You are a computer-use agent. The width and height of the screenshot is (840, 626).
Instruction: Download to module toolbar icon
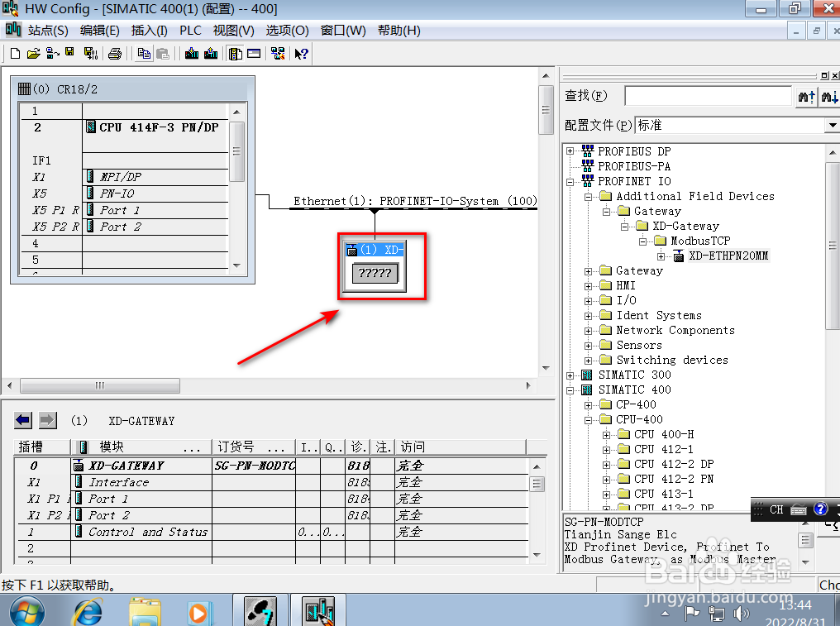click(191, 54)
